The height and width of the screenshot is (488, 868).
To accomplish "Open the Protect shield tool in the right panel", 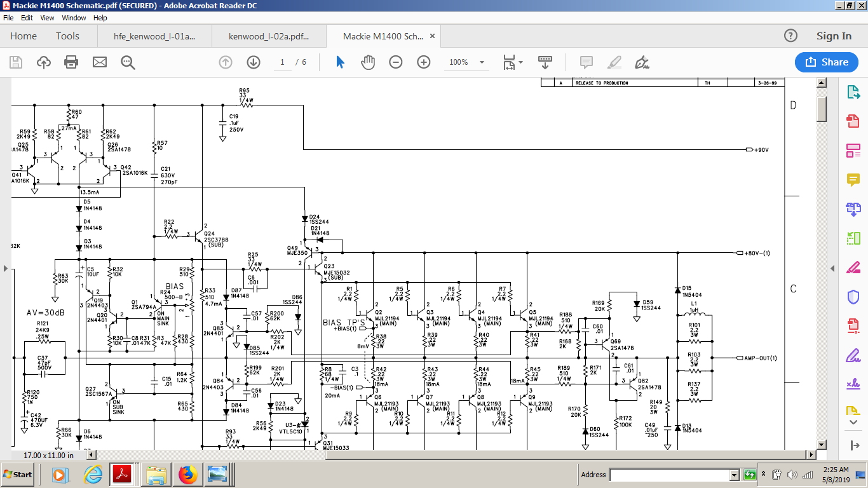I will [x=853, y=297].
